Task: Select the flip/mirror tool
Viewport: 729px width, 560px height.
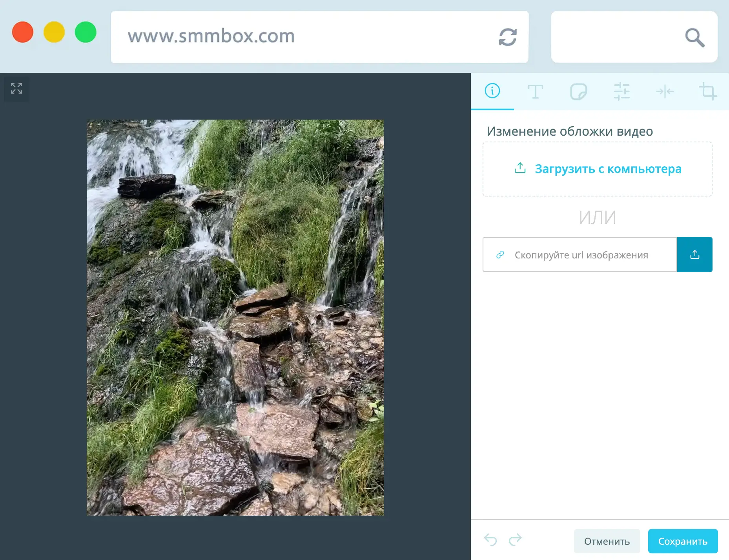Action: [665, 91]
